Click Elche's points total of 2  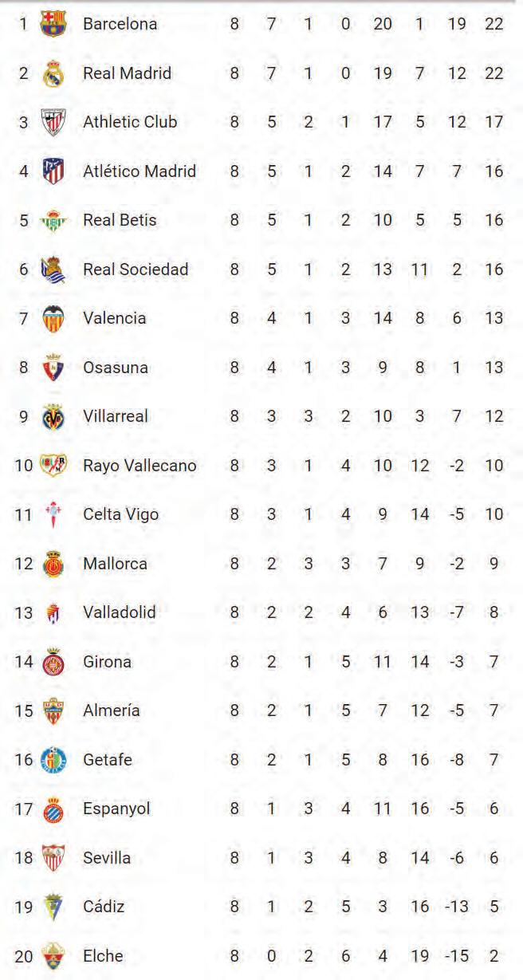(x=494, y=956)
